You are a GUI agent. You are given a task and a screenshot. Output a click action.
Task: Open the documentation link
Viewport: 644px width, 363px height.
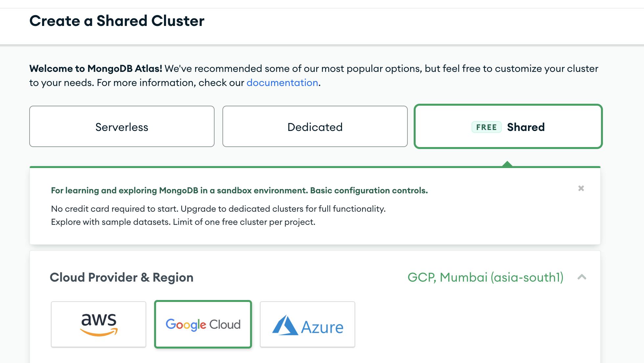[x=282, y=83]
